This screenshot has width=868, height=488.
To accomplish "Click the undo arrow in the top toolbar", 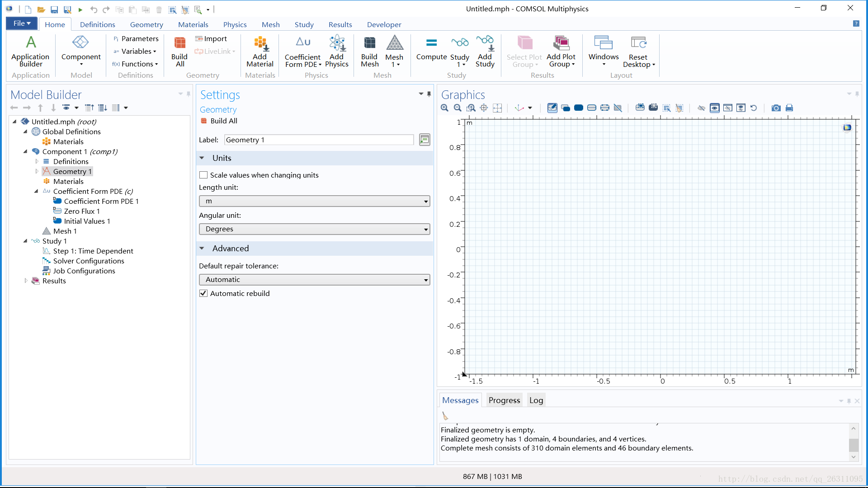I will point(94,9).
